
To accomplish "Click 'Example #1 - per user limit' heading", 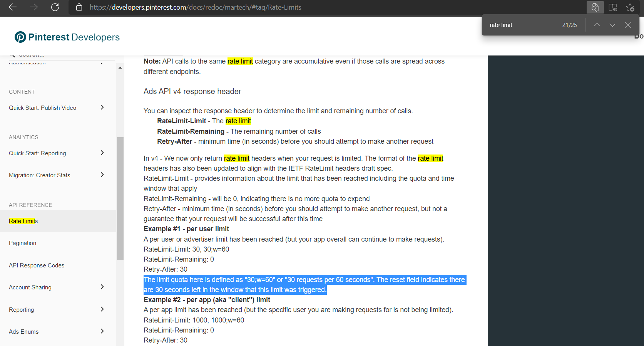I will [186, 229].
